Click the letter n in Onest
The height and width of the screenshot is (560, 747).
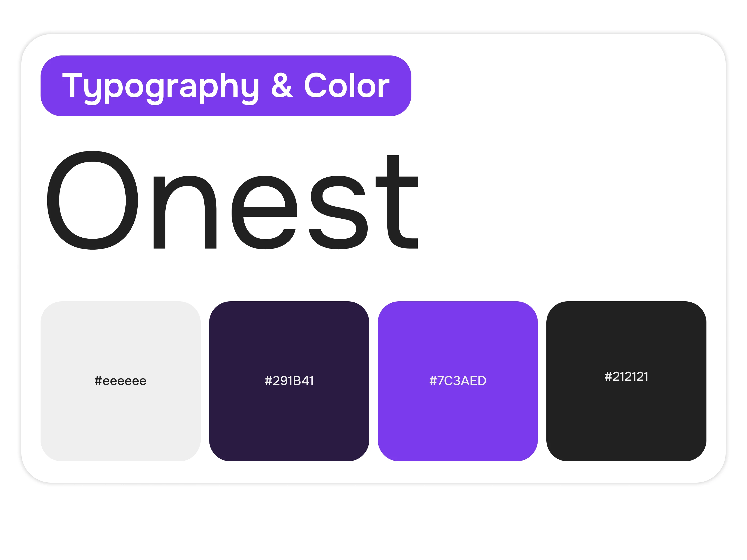[x=185, y=213]
